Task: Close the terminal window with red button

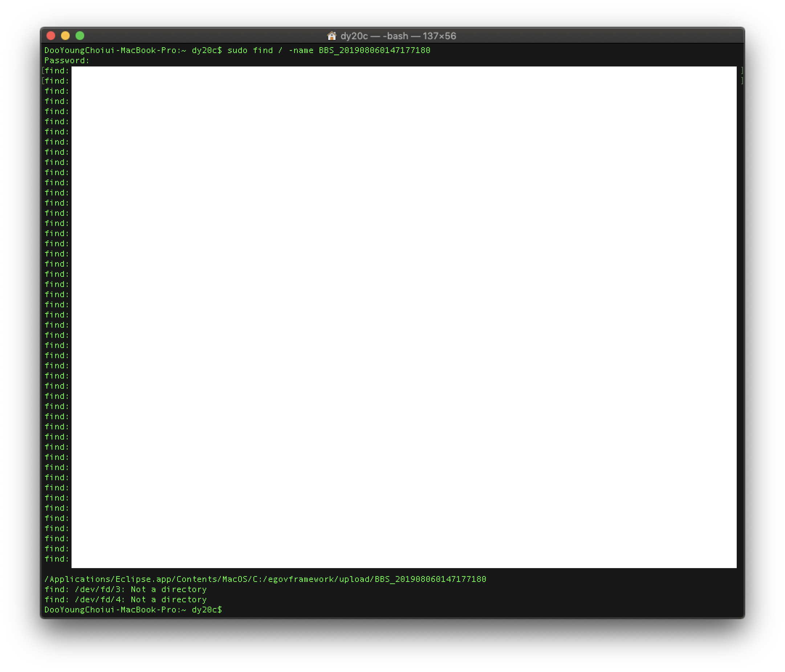Action: coord(51,36)
